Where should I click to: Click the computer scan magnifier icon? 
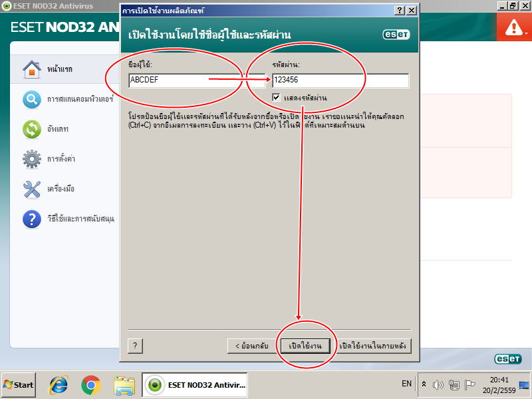click(x=32, y=99)
